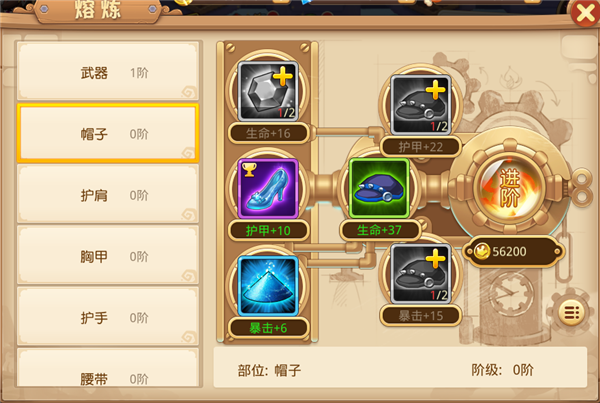Image resolution: width=600 pixels, height=403 pixels.
Task: Select the blue cone hat item
Action: coord(268,286)
